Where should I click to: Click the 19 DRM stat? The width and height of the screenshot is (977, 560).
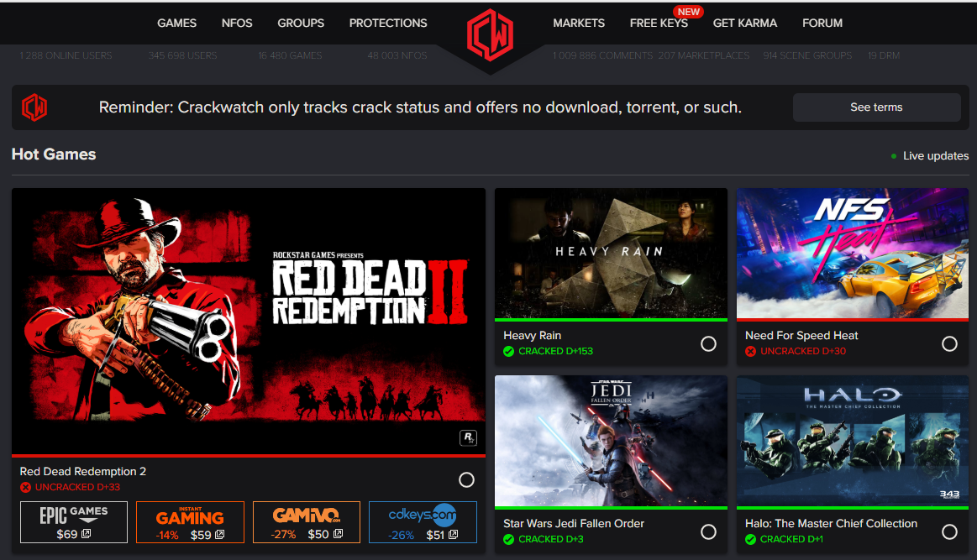[x=884, y=55]
